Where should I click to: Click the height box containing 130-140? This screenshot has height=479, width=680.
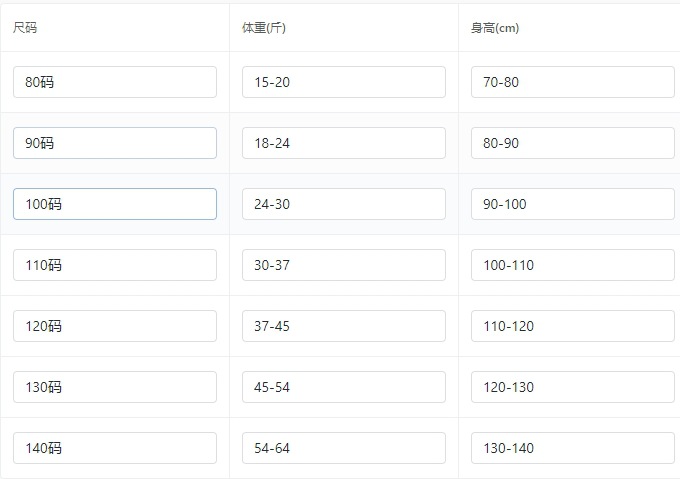click(x=573, y=448)
